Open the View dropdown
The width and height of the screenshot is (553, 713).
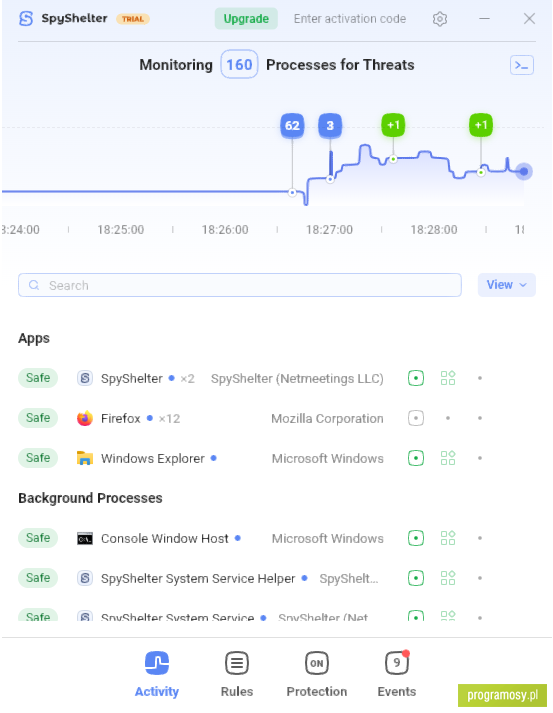click(x=507, y=285)
